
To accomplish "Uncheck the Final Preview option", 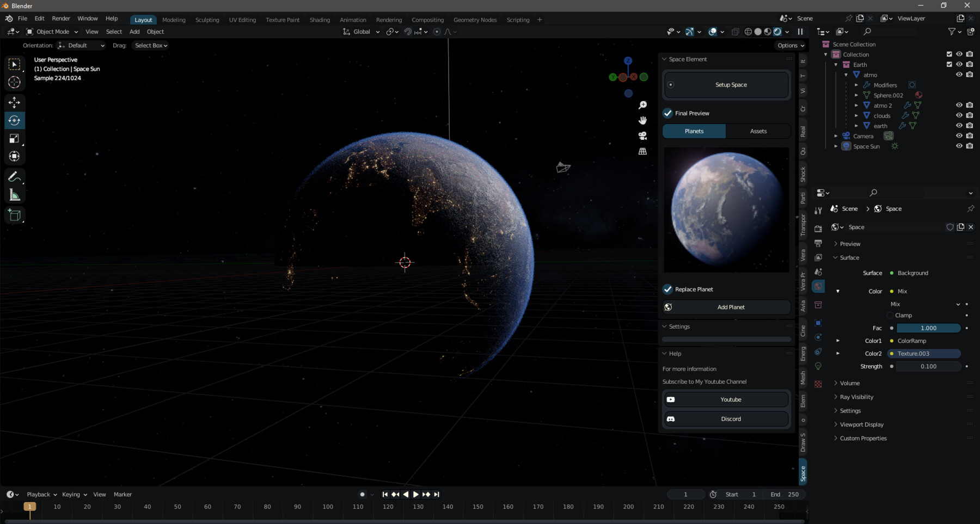I will coord(668,113).
